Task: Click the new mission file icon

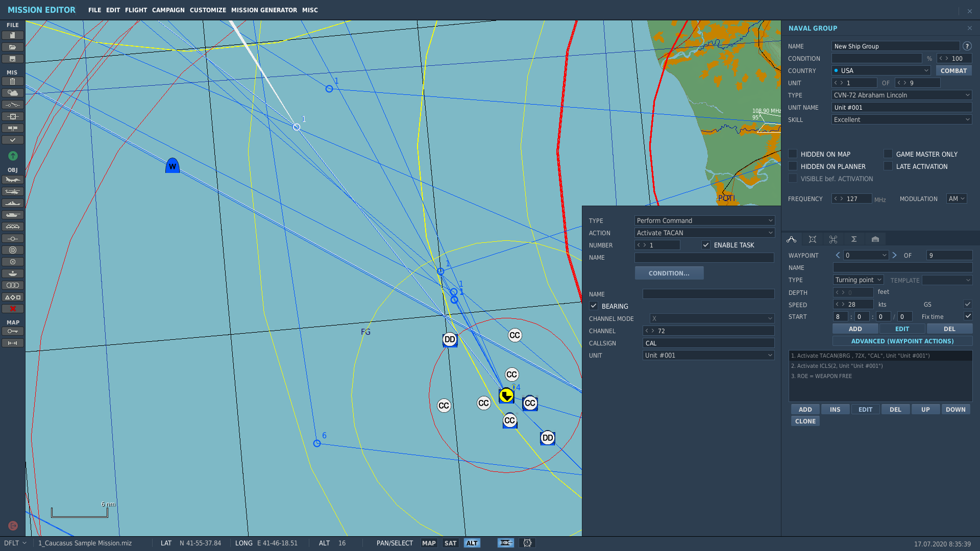Action: coord(13,35)
